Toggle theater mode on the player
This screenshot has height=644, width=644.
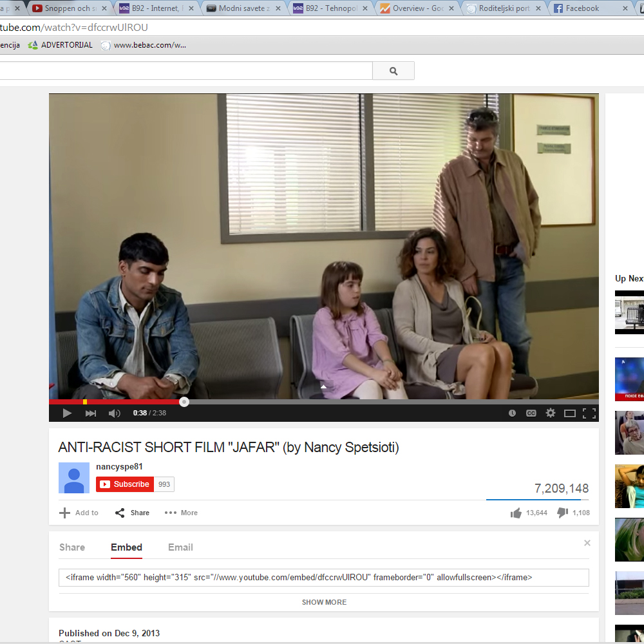(570, 413)
